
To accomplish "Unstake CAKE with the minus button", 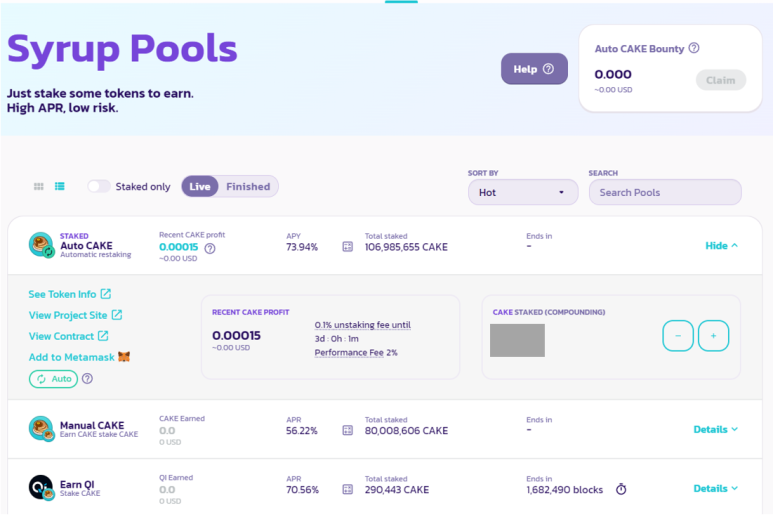I will [678, 336].
